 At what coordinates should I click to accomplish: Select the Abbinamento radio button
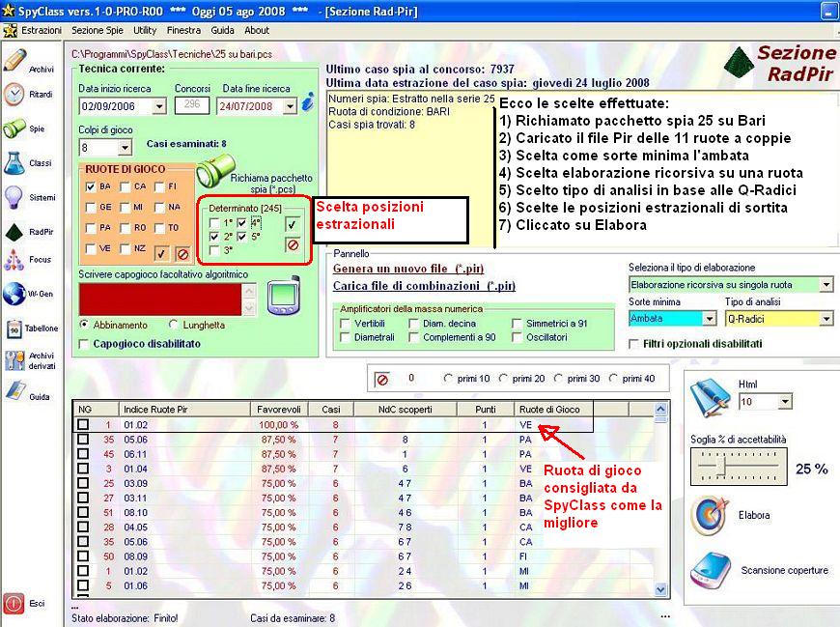pyautogui.click(x=84, y=325)
